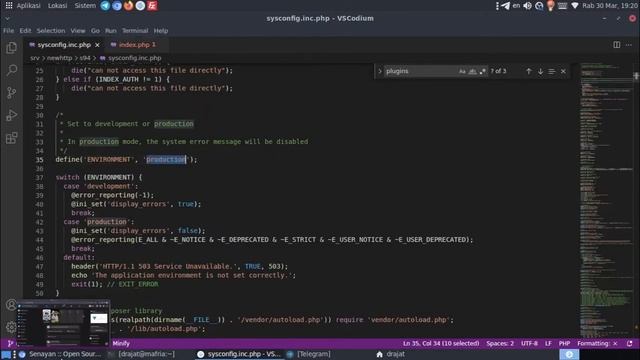The width and height of the screenshot is (640, 360).
Task: Open the Lokasi system menu
Action: pos(58,6)
